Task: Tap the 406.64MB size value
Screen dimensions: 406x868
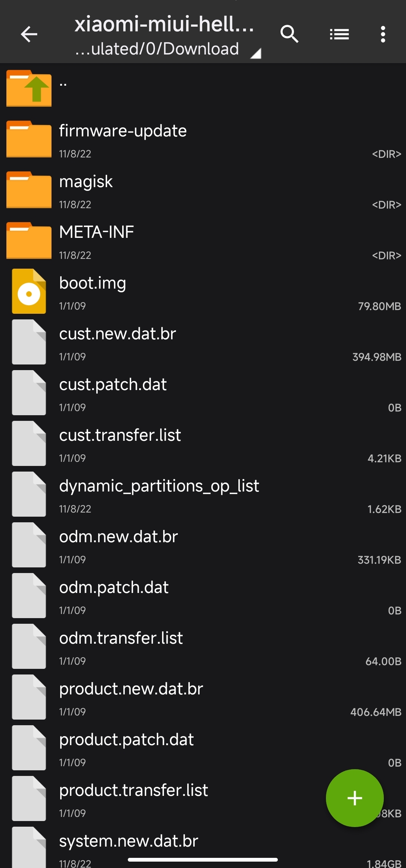Action: pyautogui.click(x=376, y=712)
